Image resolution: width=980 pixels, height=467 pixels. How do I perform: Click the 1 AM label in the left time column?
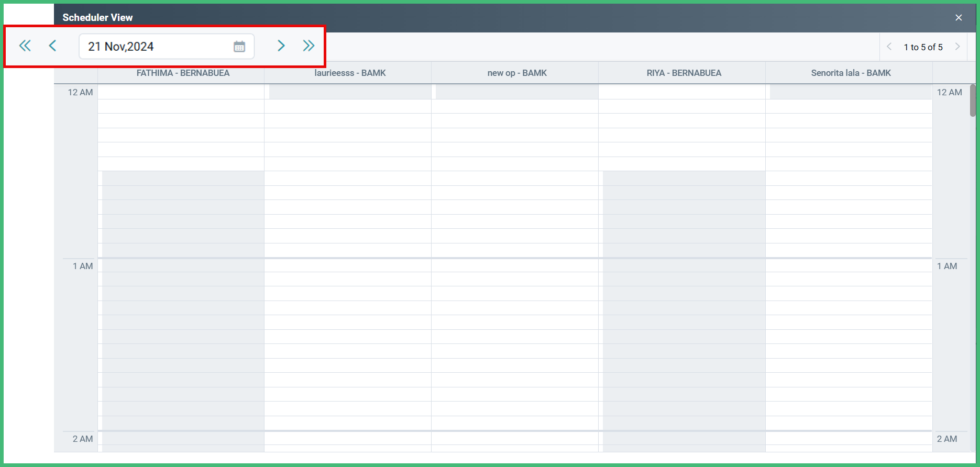click(x=83, y=266)
